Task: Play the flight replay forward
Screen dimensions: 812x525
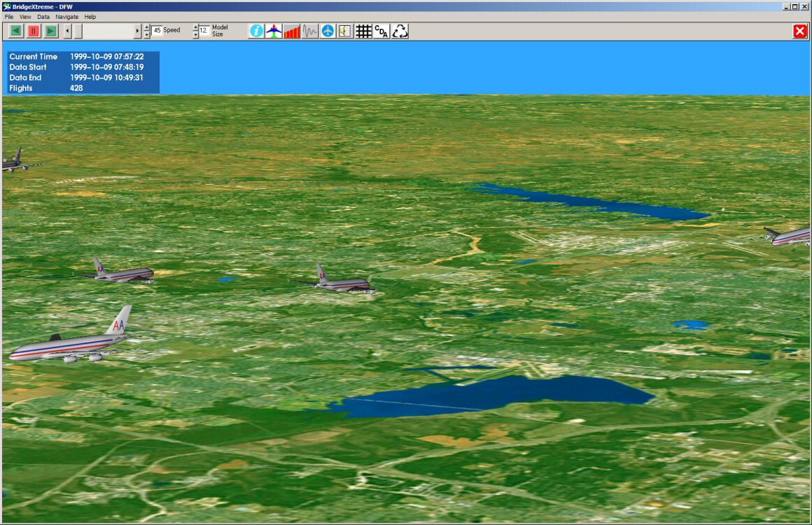Action: [50, 31]
